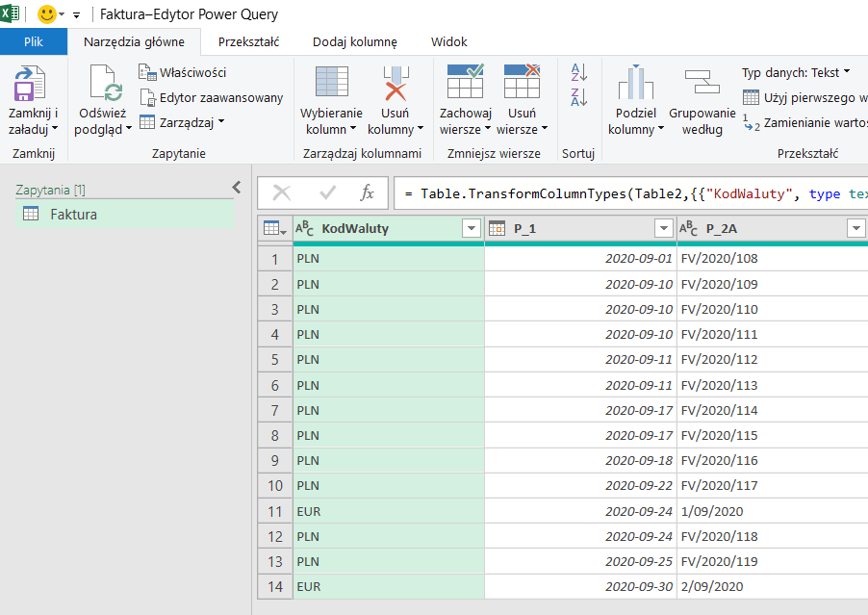Sort descending with Z-A icon

pos(579,96)
